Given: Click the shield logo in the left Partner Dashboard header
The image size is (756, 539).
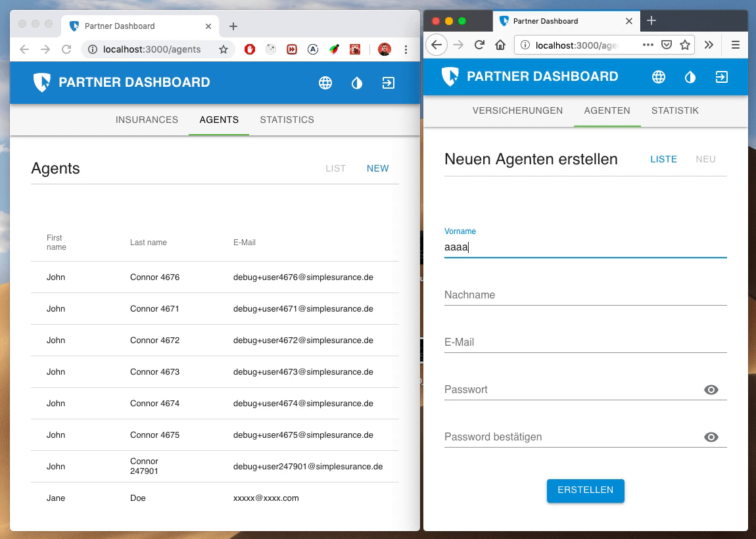Looking at the screenshot, I should coord(42,82).
